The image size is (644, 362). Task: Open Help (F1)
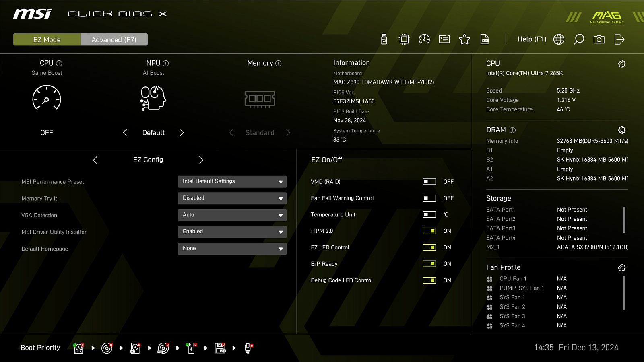tap(532, 39)
